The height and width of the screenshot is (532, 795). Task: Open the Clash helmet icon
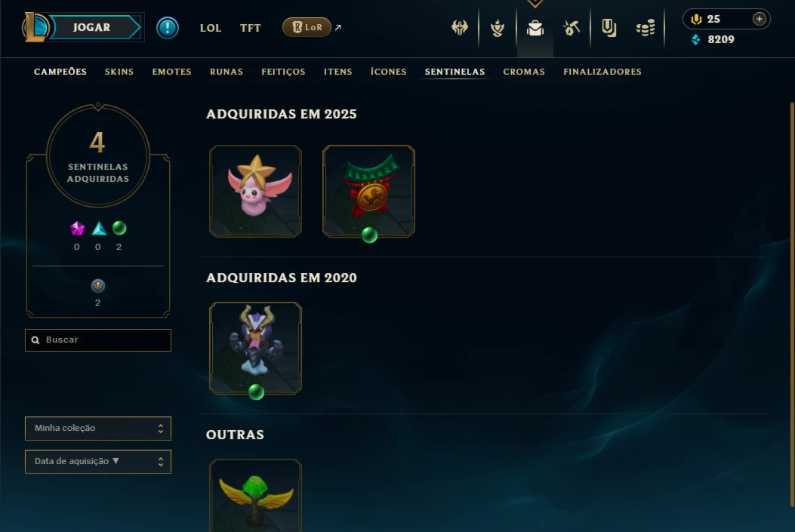pos(459,27)
